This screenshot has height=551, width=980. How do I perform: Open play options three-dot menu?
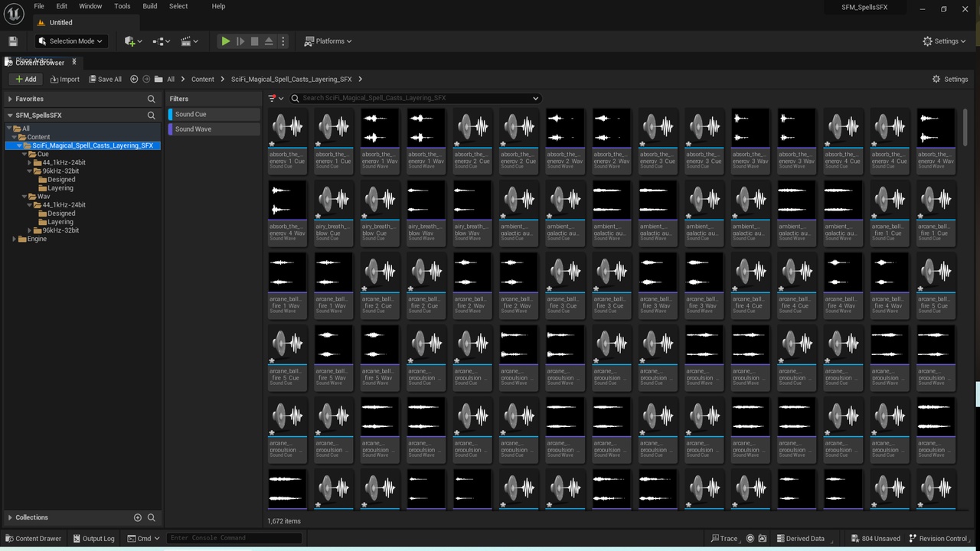(x=283, y=41)
